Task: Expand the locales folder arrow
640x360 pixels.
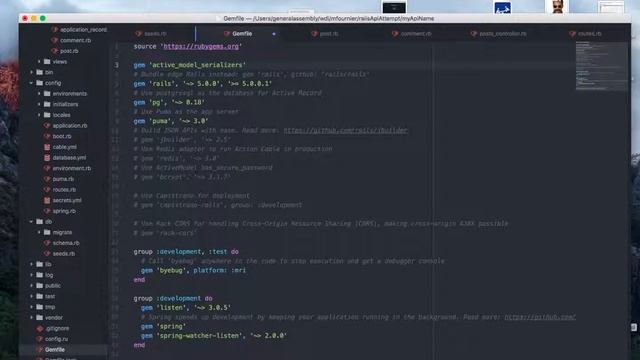Action: coord(40,115)
